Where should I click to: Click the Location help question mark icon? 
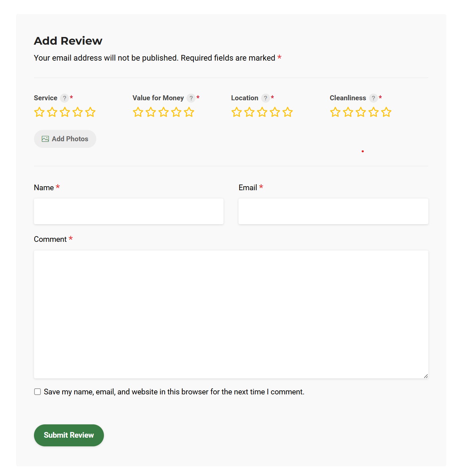[x=265, y=98]
